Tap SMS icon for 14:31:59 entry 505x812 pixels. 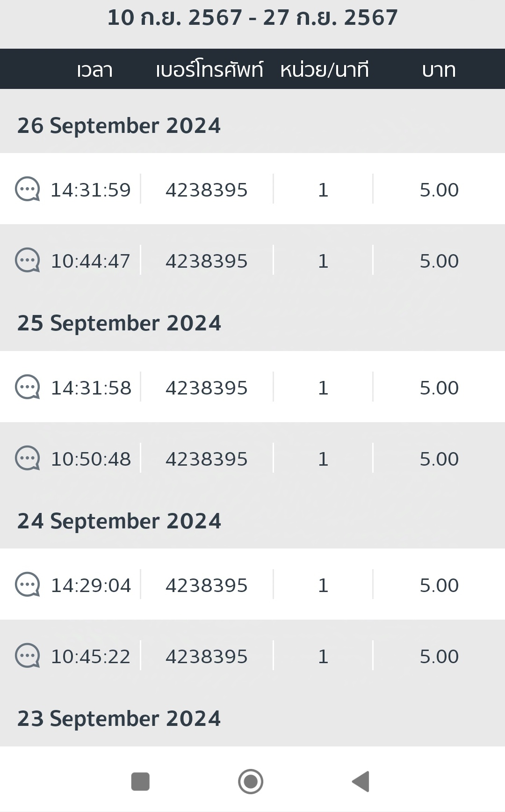pyautogui.click(x=28, y=189)
